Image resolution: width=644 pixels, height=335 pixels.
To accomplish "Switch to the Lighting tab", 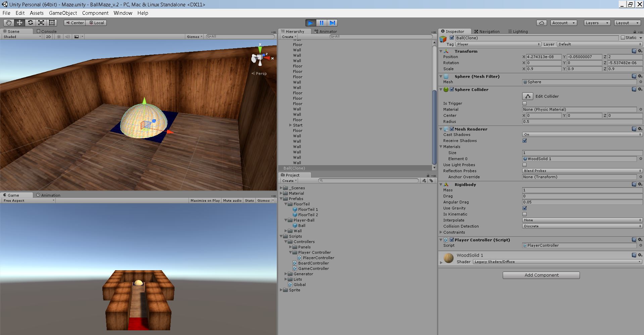I will coord(518,31).
